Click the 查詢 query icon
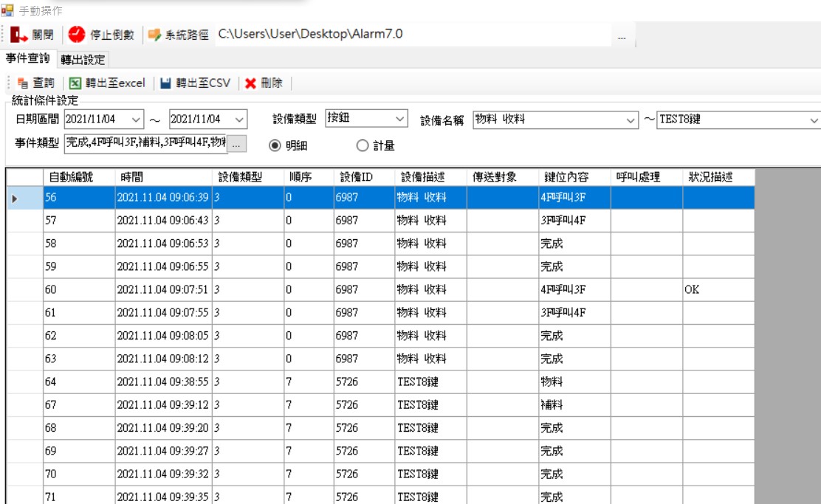This screenshot has height=504, width=821. [x=22, y=83]
